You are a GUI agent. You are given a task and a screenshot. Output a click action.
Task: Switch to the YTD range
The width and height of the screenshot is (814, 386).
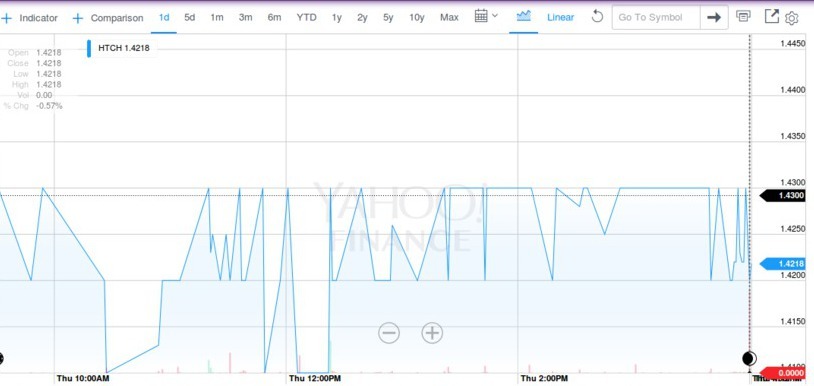point(306,18)
